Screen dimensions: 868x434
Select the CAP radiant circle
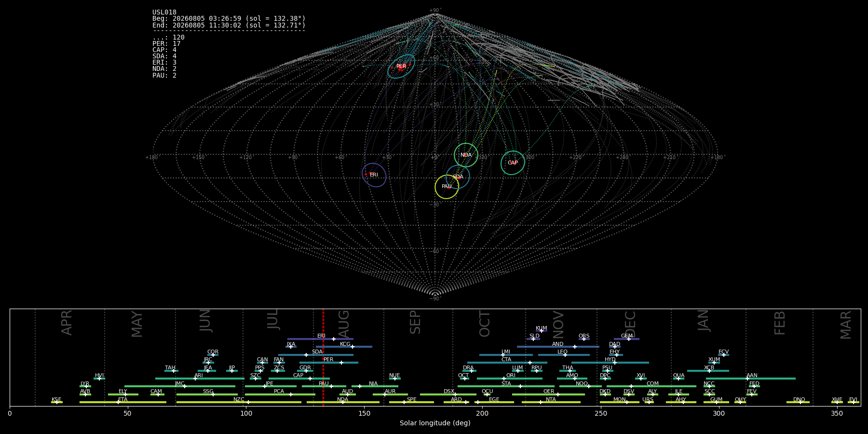(513, 163)
